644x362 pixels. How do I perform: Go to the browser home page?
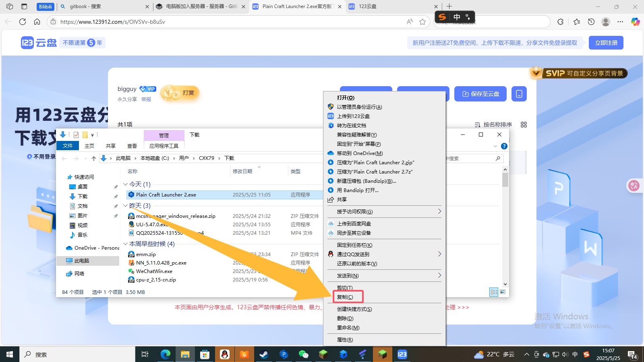tap(37, 22)
